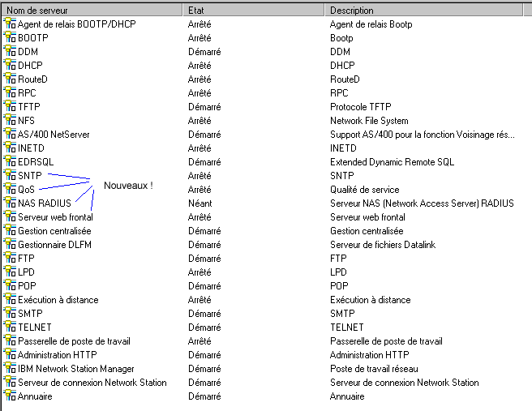Select the TFTP server icon

point(10,106)
